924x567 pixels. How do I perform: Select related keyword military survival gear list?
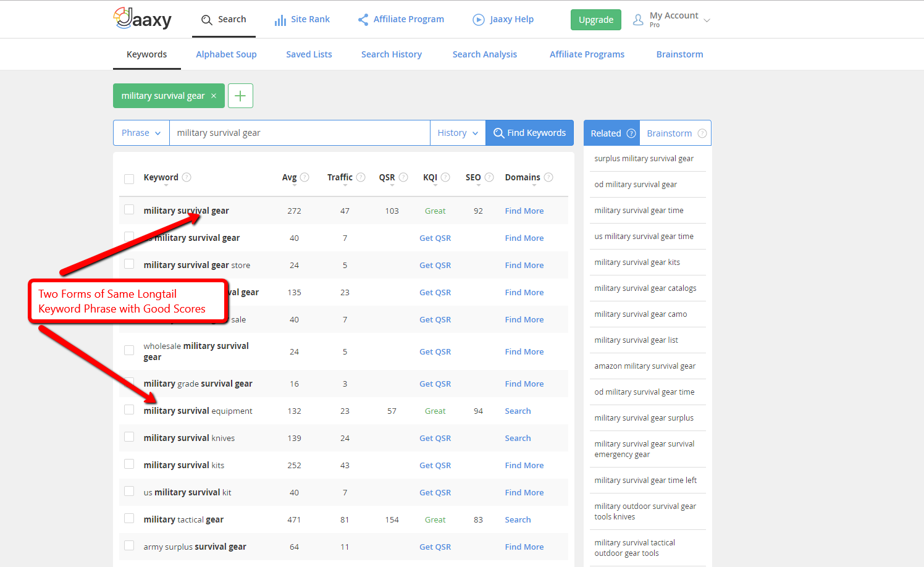pyautogui.click(x=636, y=340)
